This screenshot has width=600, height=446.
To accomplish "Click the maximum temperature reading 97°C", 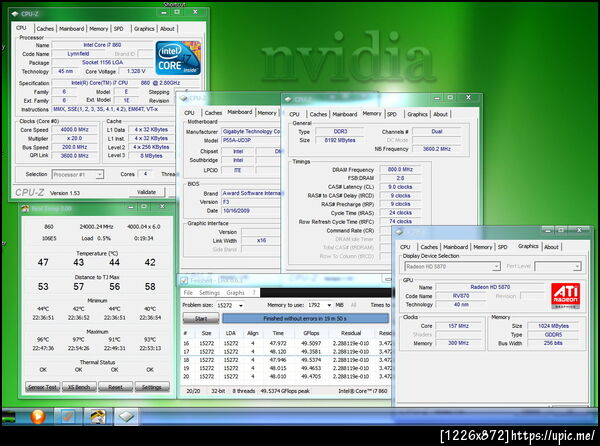I will (78, 340).
